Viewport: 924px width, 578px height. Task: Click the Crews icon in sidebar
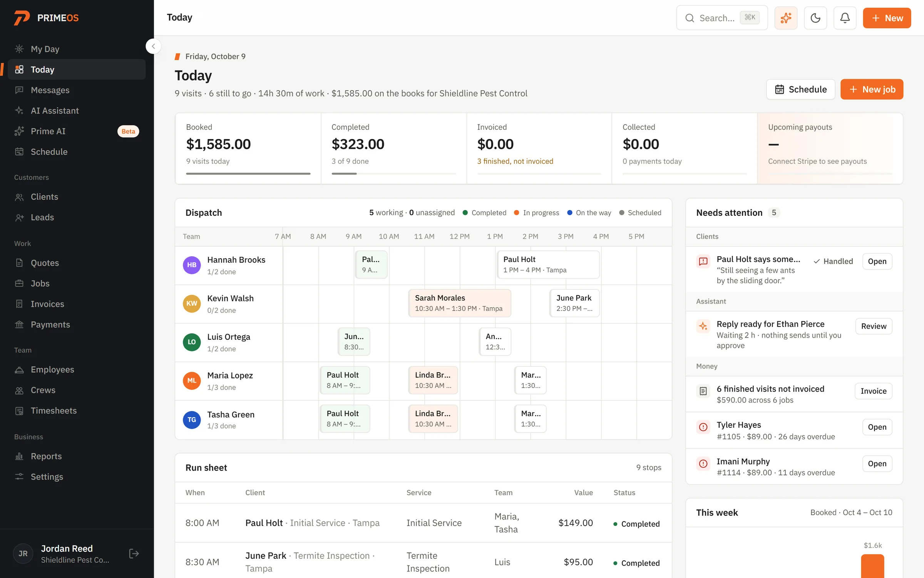(19, 390)
